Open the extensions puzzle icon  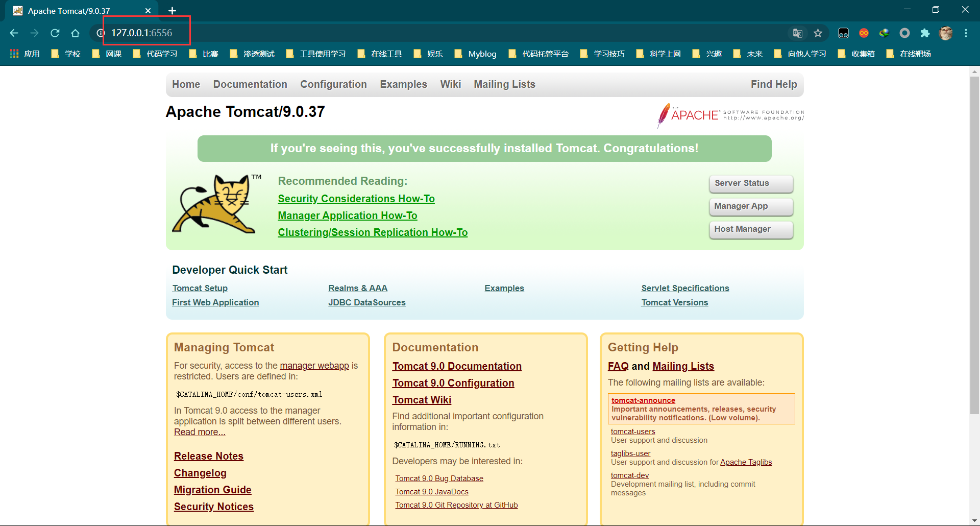pyautogui.click(x=925, y=33)
